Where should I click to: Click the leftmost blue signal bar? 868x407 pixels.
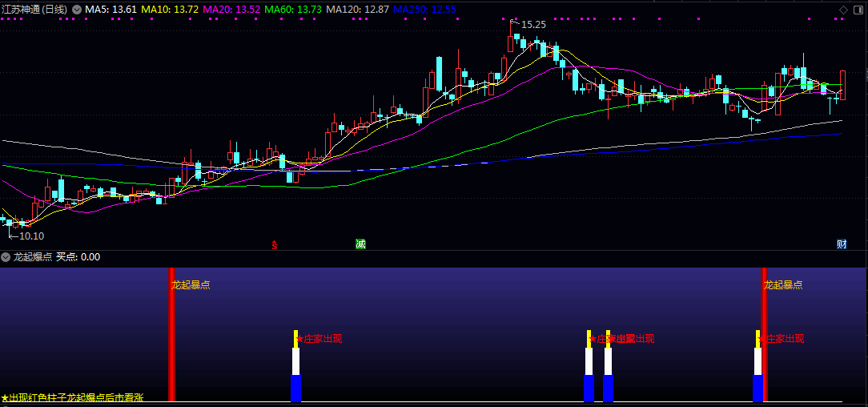pos(295,389)
